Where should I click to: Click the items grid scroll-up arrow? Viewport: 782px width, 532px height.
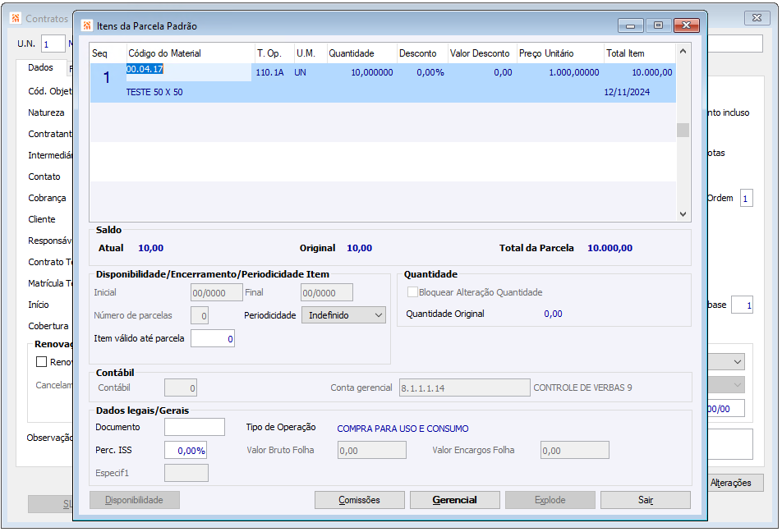tap(683, 52)
